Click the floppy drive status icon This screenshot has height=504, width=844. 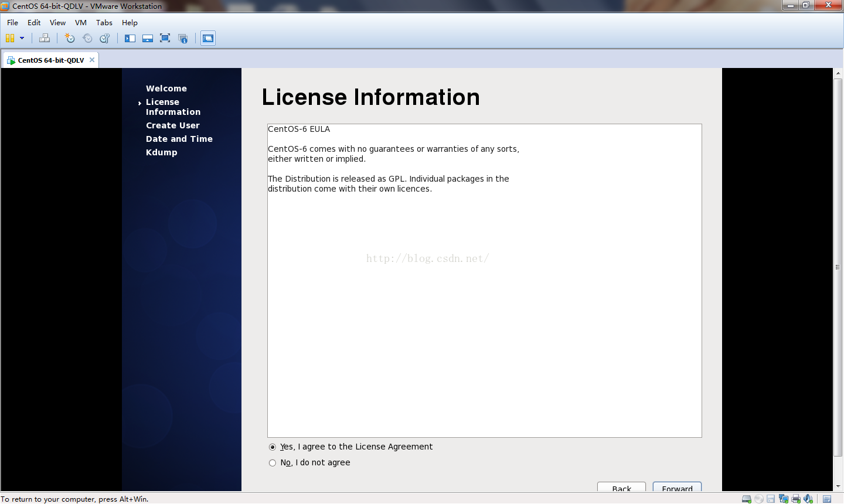[771, 499]
